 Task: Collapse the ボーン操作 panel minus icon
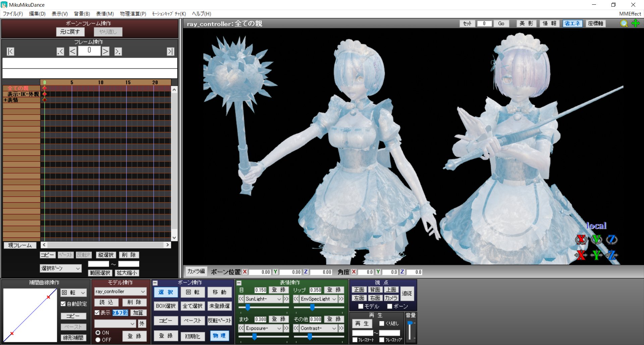(155, 283)
